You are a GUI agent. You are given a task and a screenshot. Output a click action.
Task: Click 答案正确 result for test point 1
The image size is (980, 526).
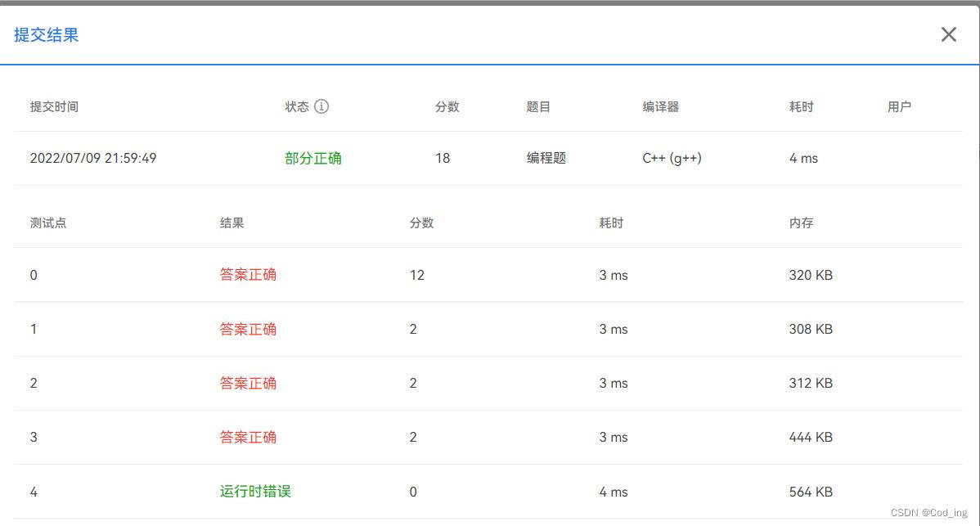click(248, 329)
